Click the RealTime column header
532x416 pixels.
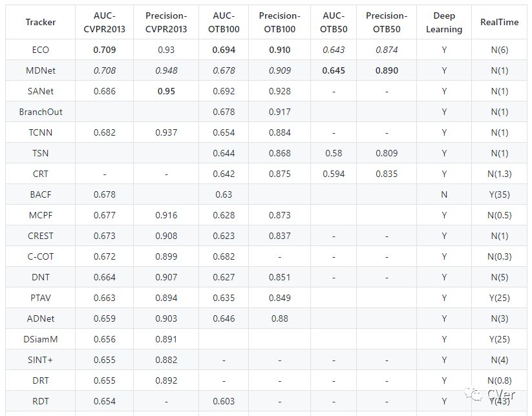click(x=499, y=22)
